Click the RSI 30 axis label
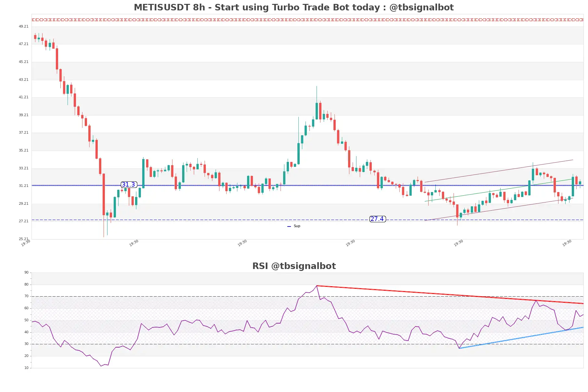The image size is (588, 392). [26, 344]
